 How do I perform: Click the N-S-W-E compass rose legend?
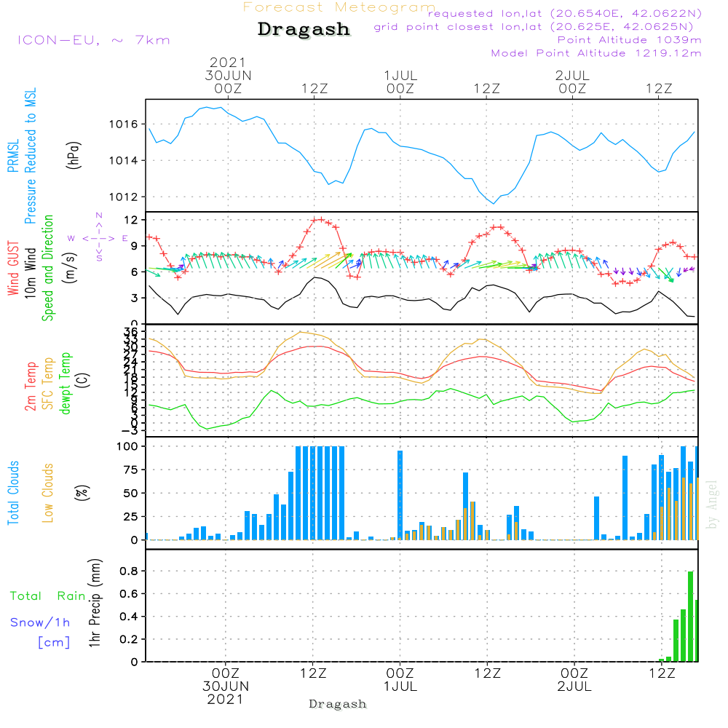point(98,238)
